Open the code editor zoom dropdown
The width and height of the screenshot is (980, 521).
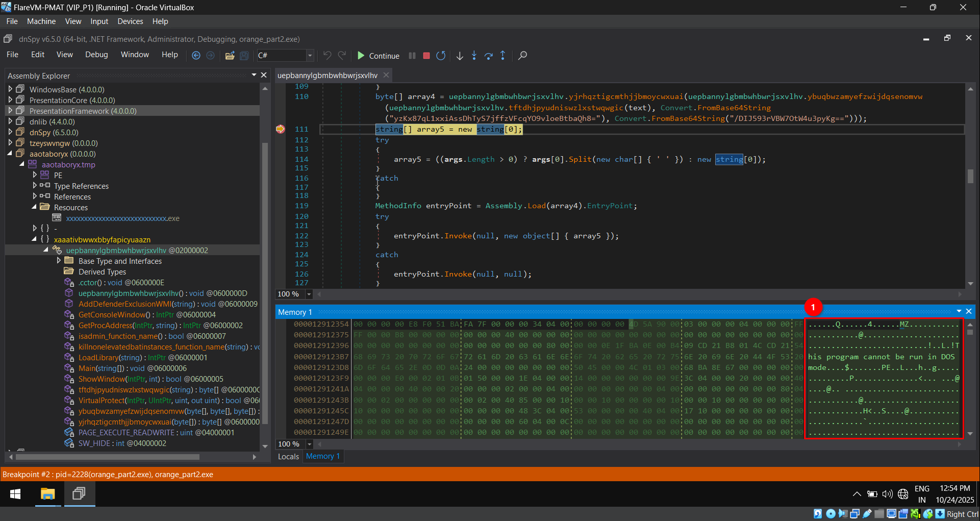(309, 294)
